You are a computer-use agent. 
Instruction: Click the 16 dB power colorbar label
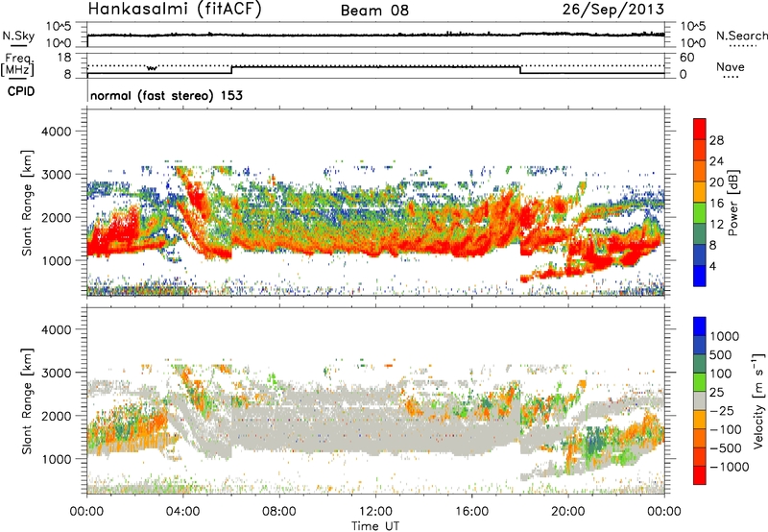coord(716,204)
